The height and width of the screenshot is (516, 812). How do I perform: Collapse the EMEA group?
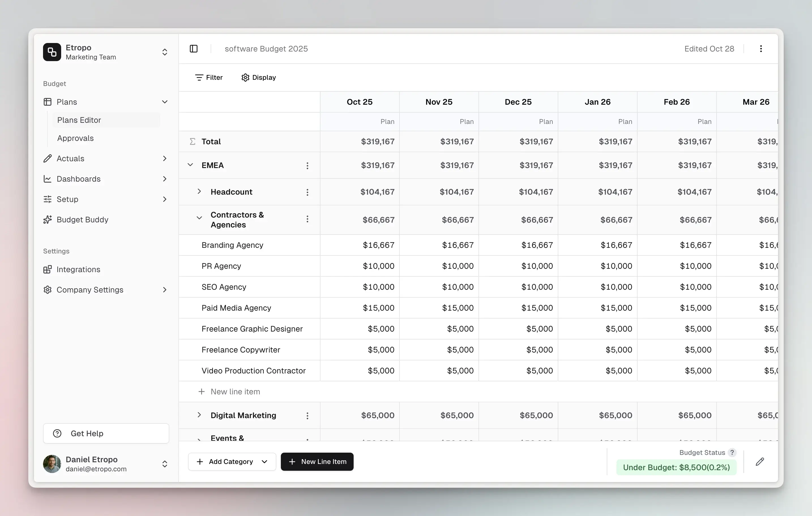pos(190,165)
